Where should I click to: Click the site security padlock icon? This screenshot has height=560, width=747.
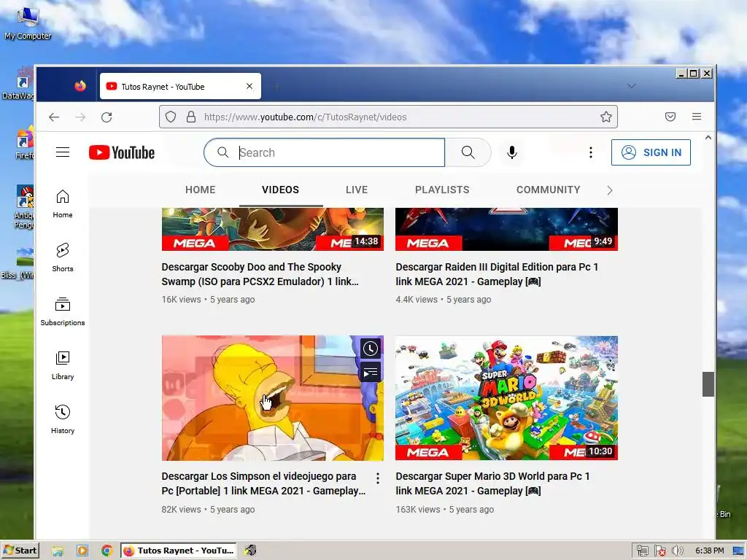191,117
